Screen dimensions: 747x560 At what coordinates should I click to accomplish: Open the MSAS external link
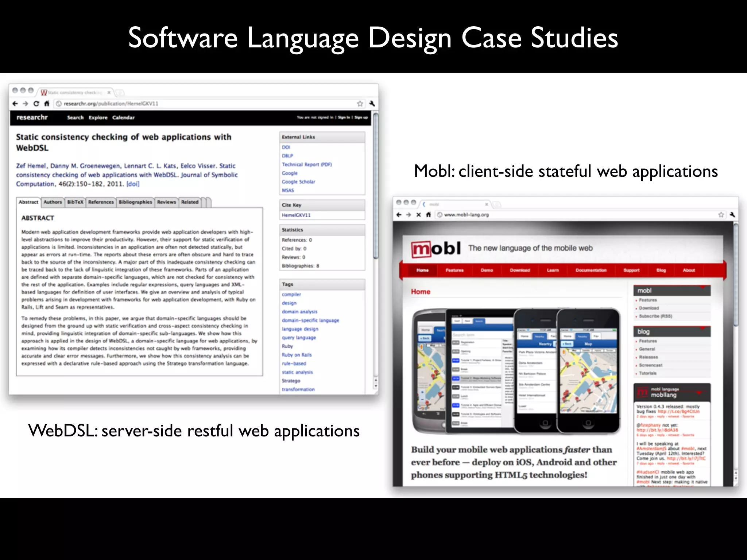(x=288, y=190)
